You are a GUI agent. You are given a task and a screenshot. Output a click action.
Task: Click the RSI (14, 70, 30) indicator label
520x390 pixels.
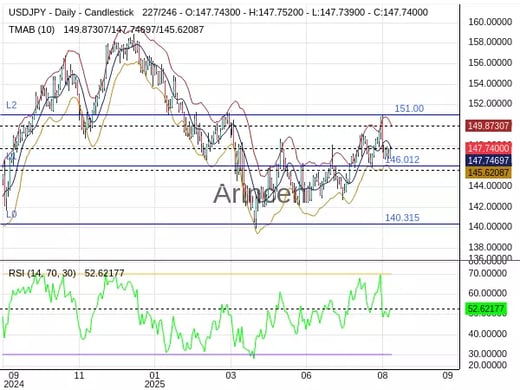point(42,273)
